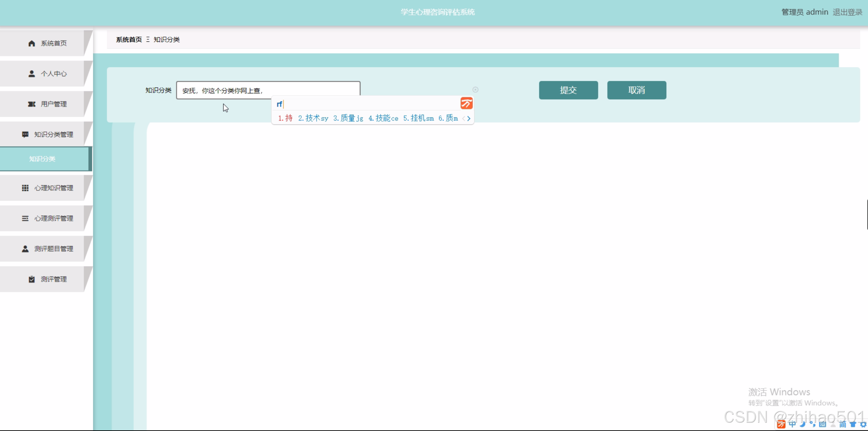Click the home icon beside 系统首页

31,43
